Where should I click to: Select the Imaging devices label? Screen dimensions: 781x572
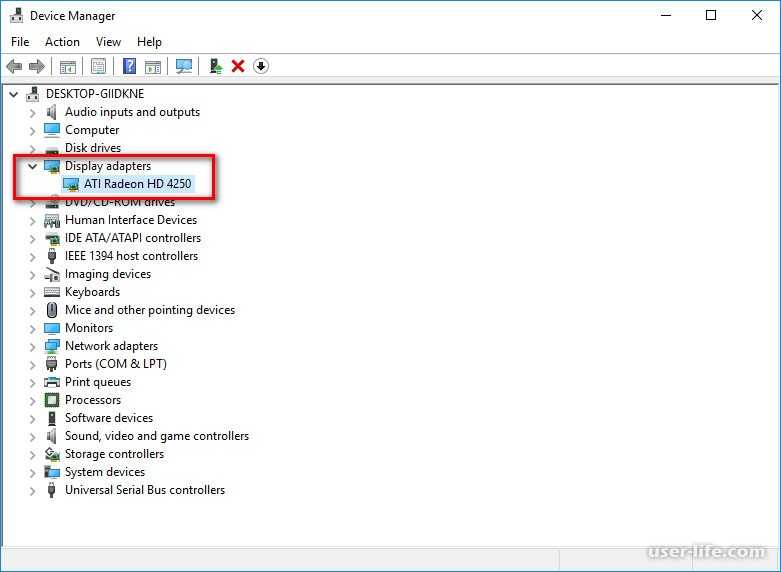pyautogui.click(x=108, y=274)
